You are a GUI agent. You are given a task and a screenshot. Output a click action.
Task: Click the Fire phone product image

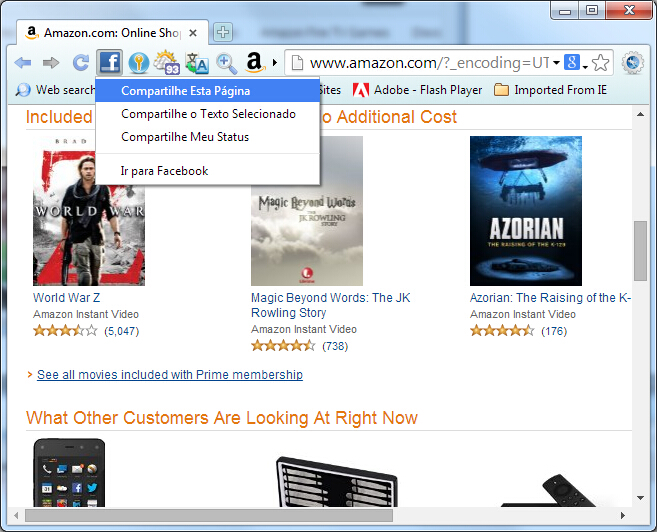point(69,473)
